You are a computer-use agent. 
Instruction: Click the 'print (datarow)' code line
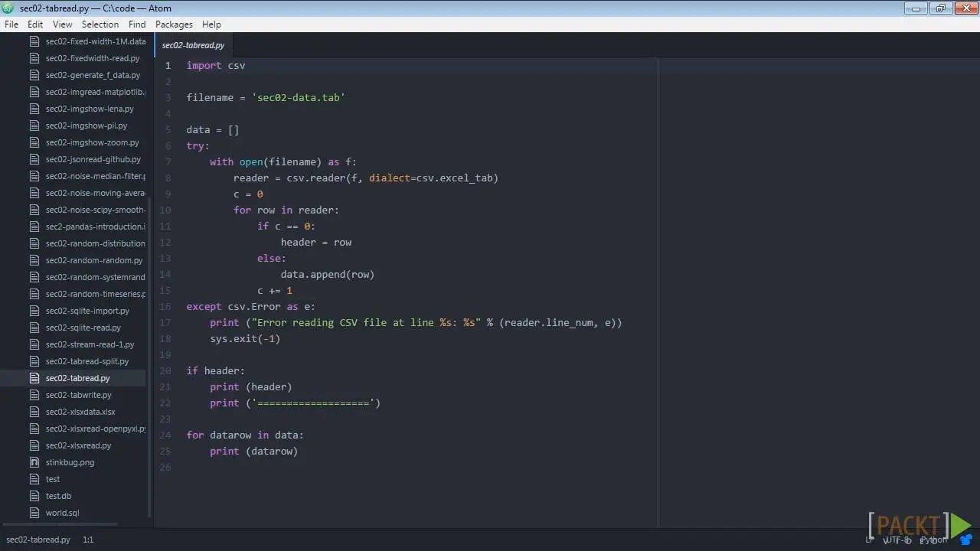point(254,452)
